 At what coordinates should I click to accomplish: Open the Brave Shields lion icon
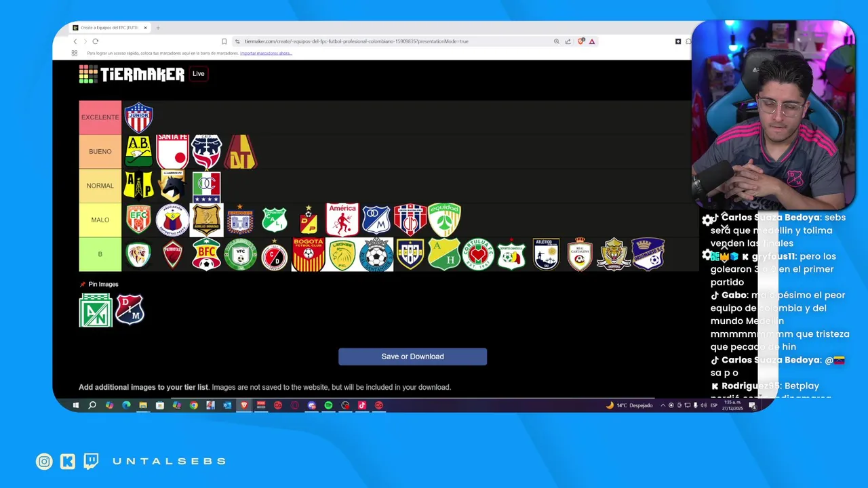[581, 41]
